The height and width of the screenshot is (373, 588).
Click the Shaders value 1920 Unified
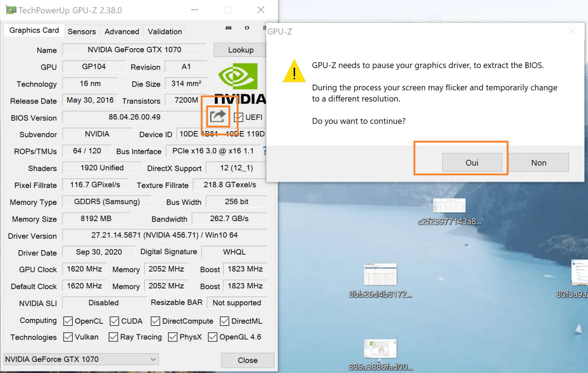(102, 168)
